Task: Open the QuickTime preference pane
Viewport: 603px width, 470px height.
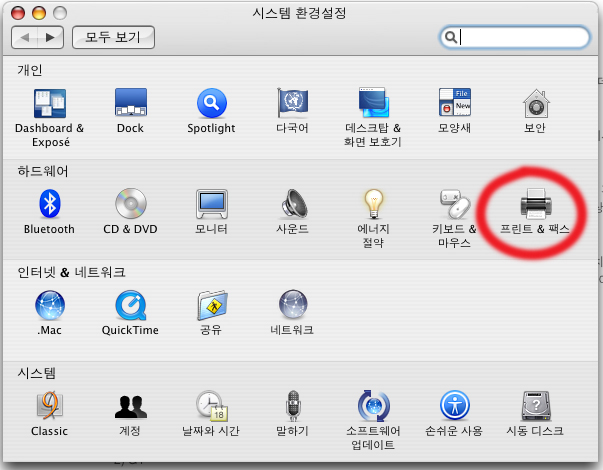Action: pyautogui.click(x=130, y=306)
